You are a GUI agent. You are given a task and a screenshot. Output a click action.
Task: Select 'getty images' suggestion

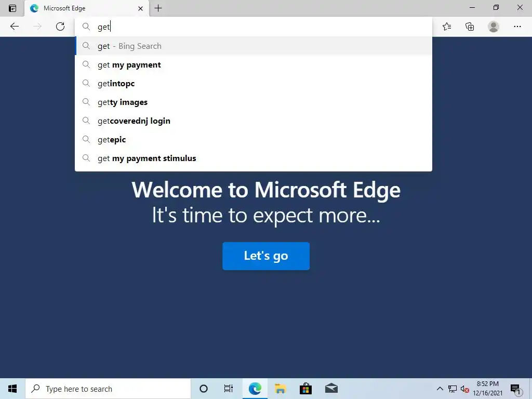(x=254, y=102)
